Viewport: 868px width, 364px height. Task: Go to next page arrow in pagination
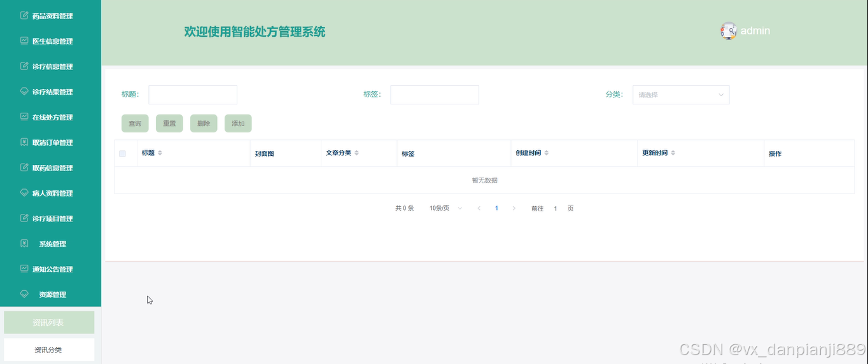(x=514, y=208)
